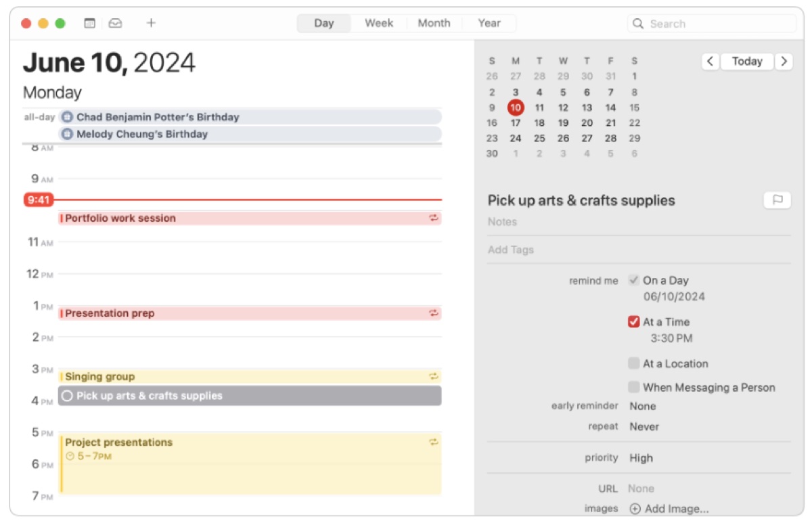This screenshot has width=812, height=525.
Task: Uncheck the At a Time checkbox
Action: pos(633,321)
